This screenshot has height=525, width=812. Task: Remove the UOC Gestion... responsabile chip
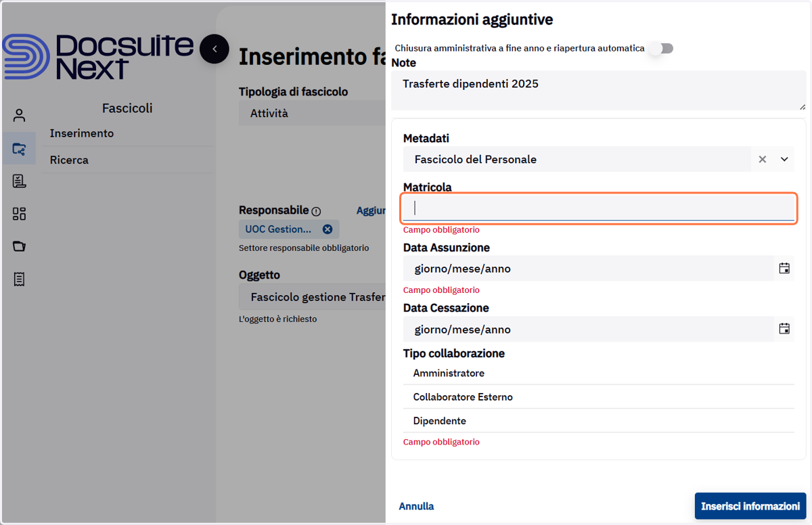click(x=328, y=229)
